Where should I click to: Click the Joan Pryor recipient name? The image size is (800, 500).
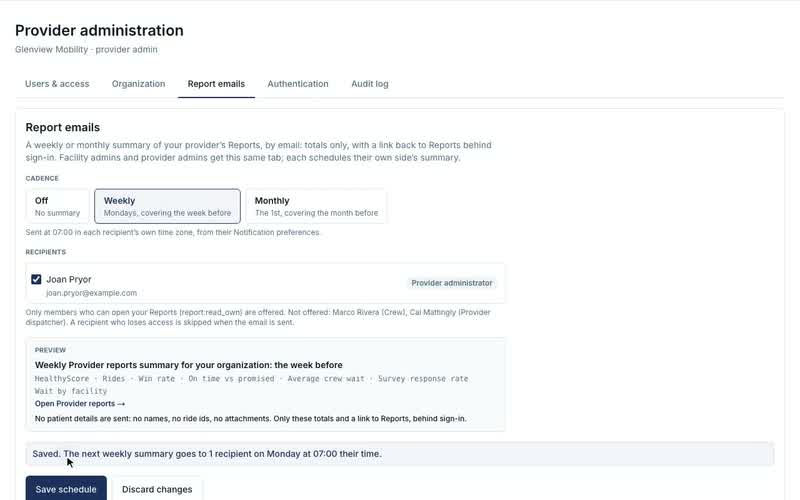tap(69, 279)
